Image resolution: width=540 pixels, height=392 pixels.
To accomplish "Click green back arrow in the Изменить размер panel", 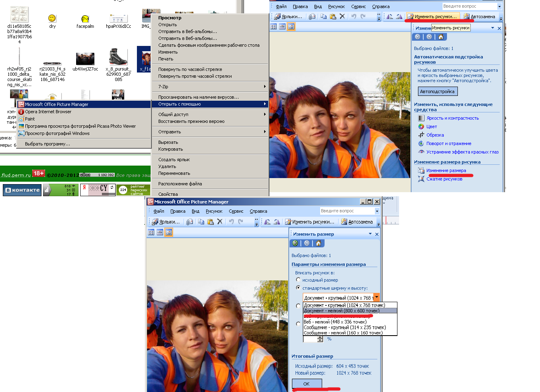I will pos(295,243).
